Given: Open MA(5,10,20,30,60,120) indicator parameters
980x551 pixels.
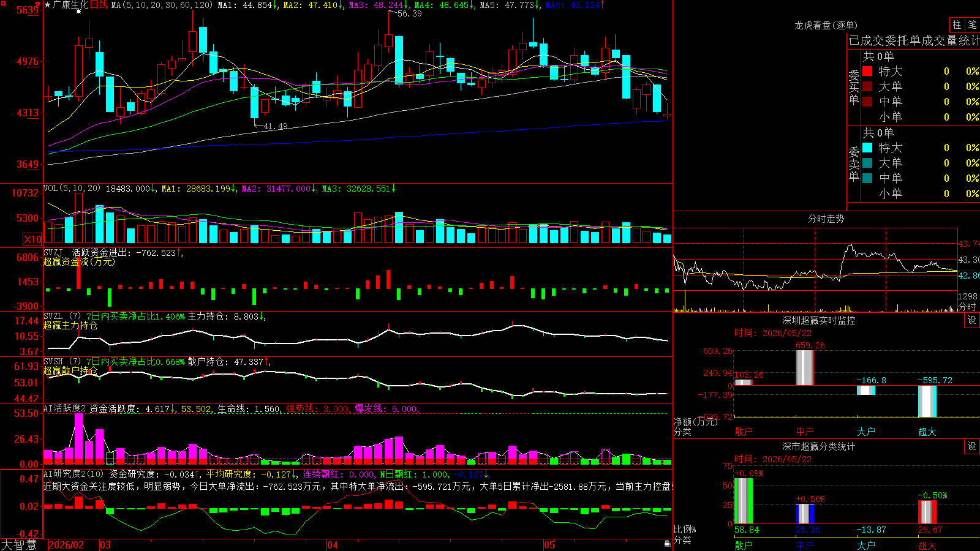Looking at the screenshot, I should pos(162,5).
